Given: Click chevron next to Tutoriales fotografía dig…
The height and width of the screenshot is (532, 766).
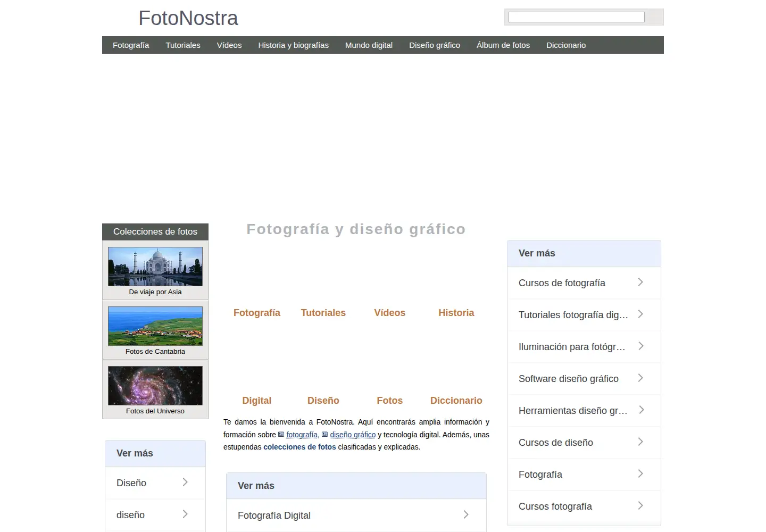Looking at the screenshot, I should [640, 314].
